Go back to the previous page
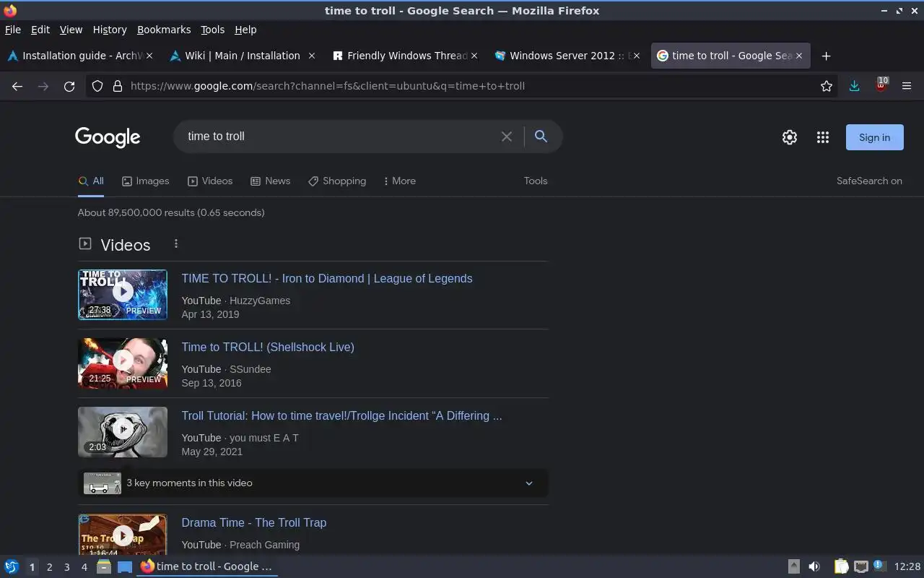This screenshot has width=924, height=578. coord(17,86)
